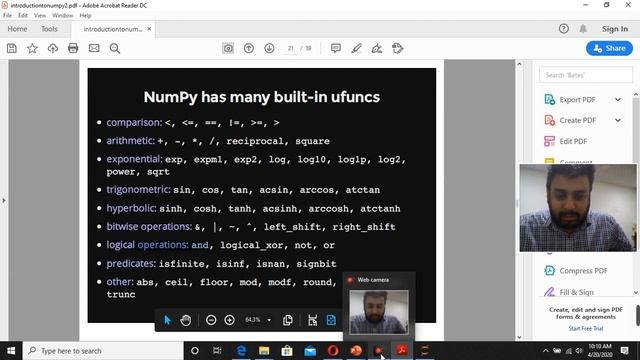Open the Windows Start menu

[11, 351]
